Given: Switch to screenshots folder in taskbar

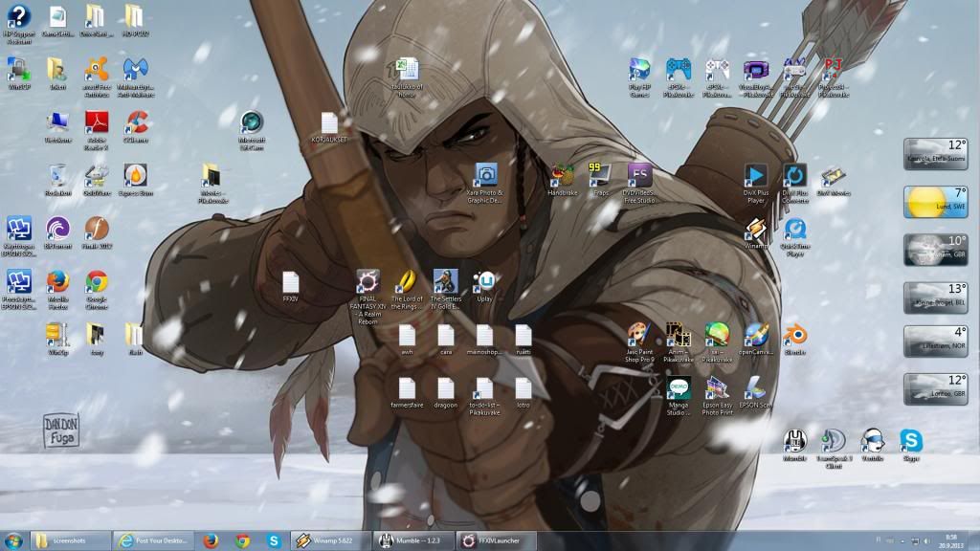Looking at the screenshot, I should coord(71,540).
